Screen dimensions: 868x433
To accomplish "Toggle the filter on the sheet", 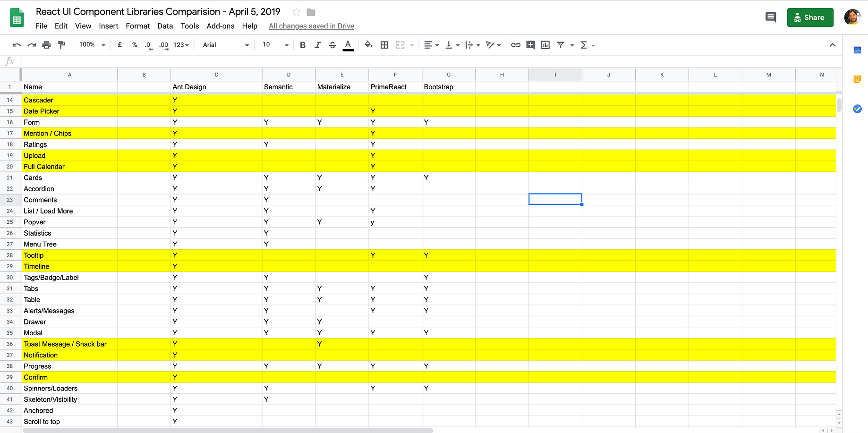I will tap(561, 45).
